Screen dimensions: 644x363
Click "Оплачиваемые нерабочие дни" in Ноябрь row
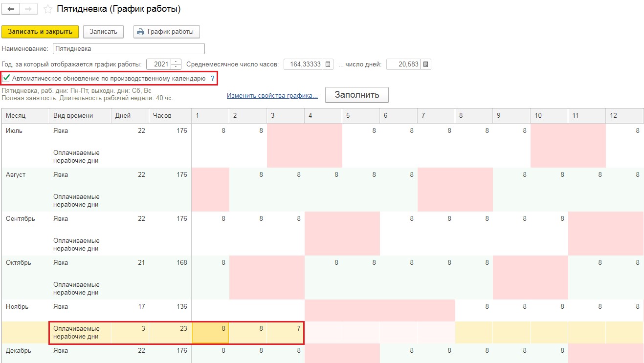76,333
